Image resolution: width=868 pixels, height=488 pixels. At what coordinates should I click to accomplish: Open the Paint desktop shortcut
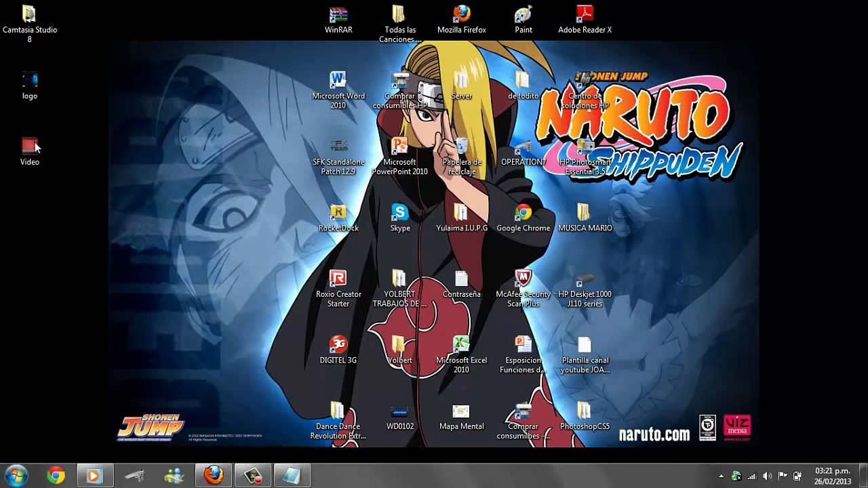[x=524, y=20]
